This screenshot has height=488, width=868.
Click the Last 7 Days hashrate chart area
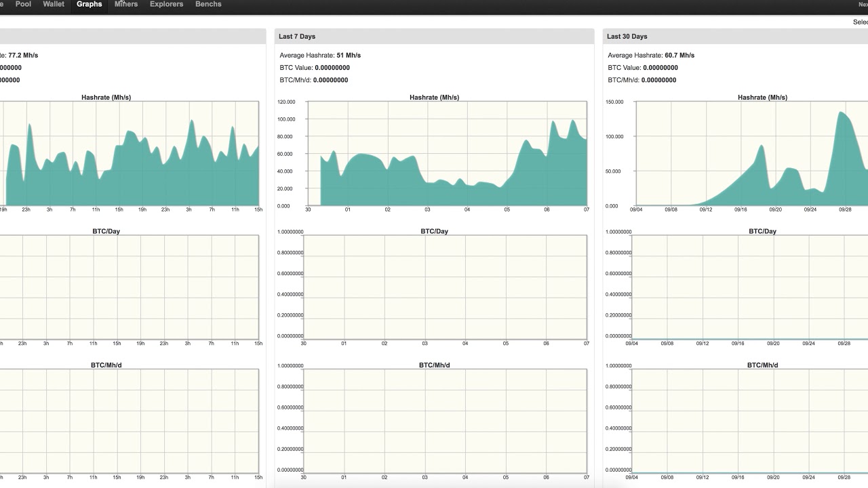click(448, 154)
